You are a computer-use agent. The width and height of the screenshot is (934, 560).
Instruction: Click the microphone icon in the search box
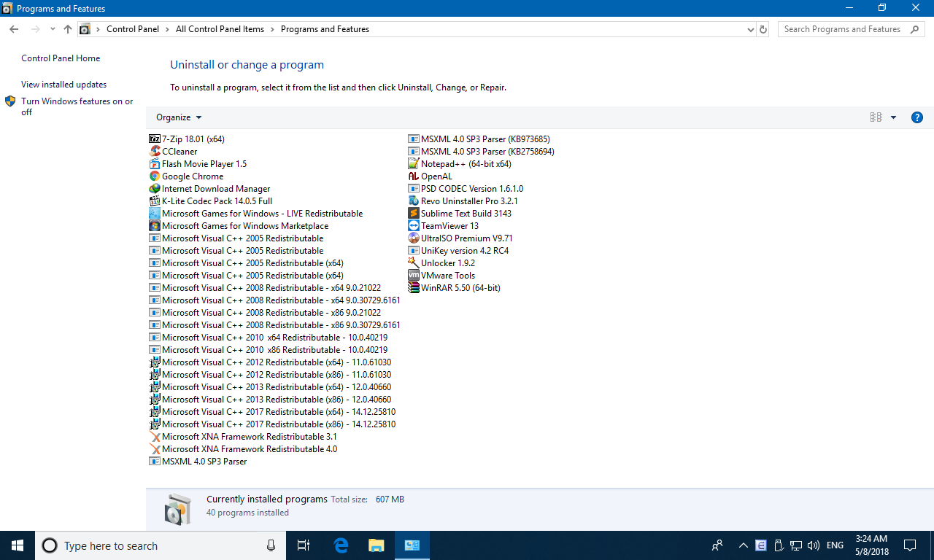tap(271, 545)
